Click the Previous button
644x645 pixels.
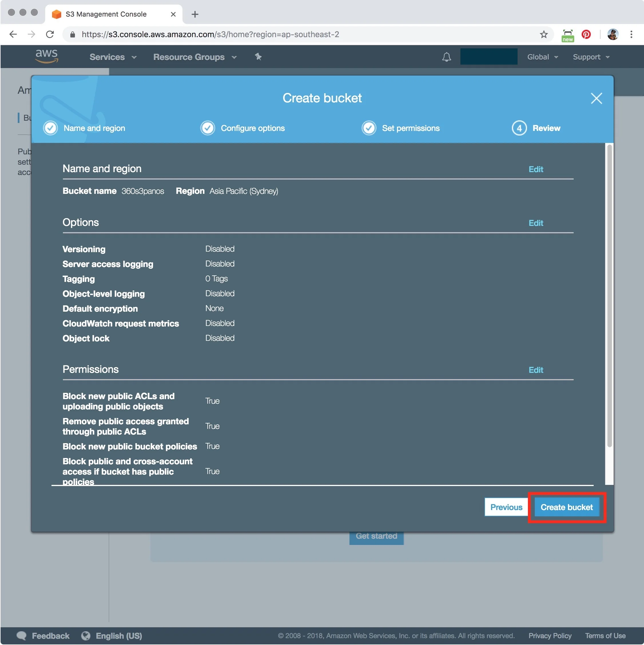coord(506,507)
